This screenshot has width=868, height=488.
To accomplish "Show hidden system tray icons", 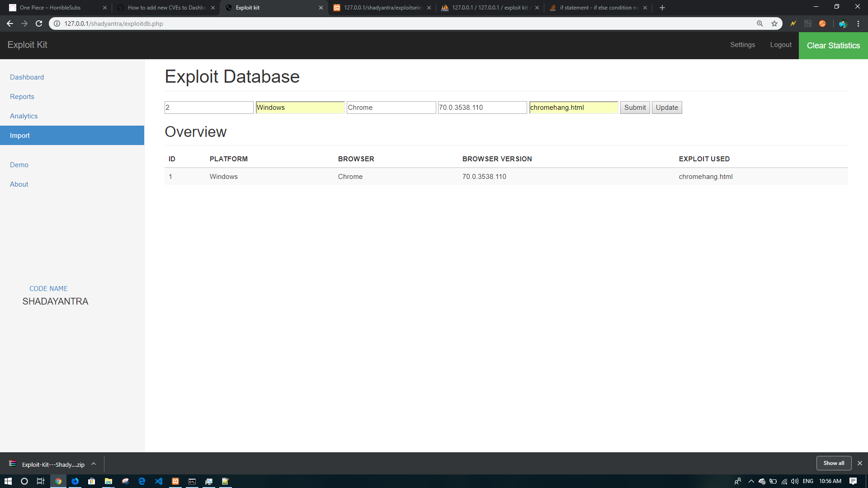I will click(751, 481).
